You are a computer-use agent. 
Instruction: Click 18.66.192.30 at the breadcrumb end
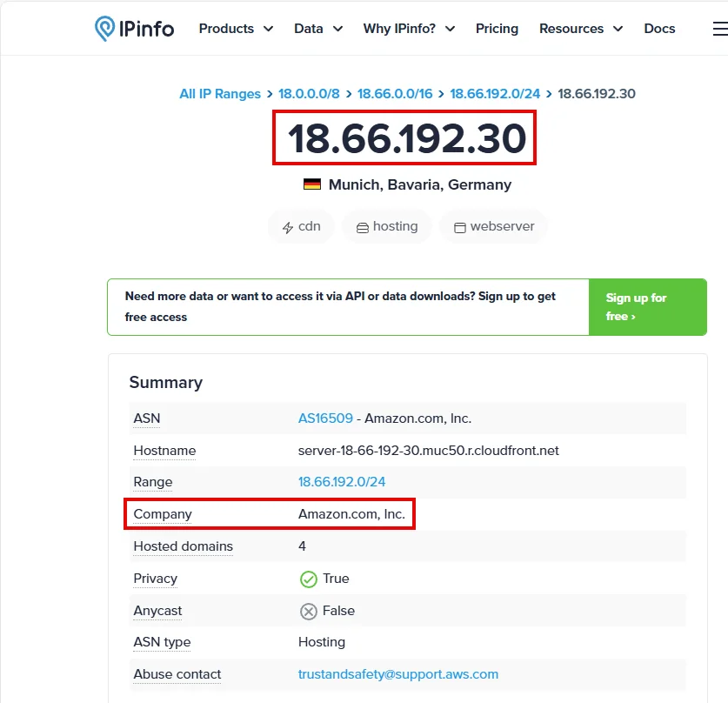597,94
